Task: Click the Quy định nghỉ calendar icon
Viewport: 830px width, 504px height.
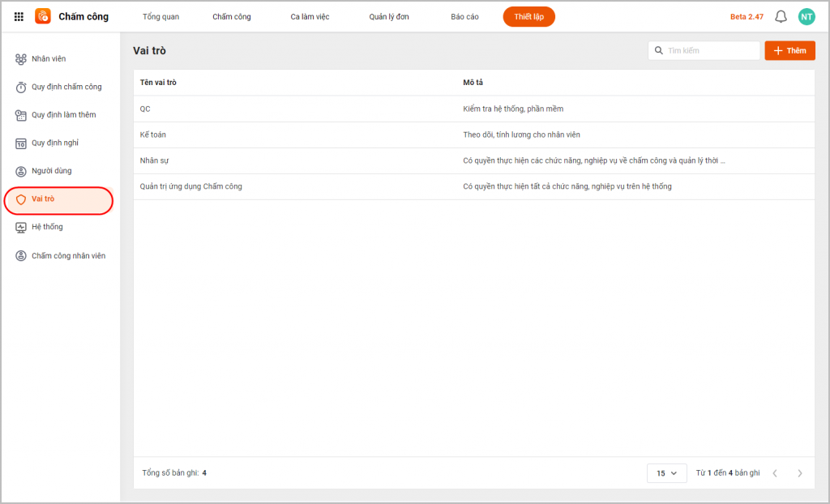Action: (21, 143)
